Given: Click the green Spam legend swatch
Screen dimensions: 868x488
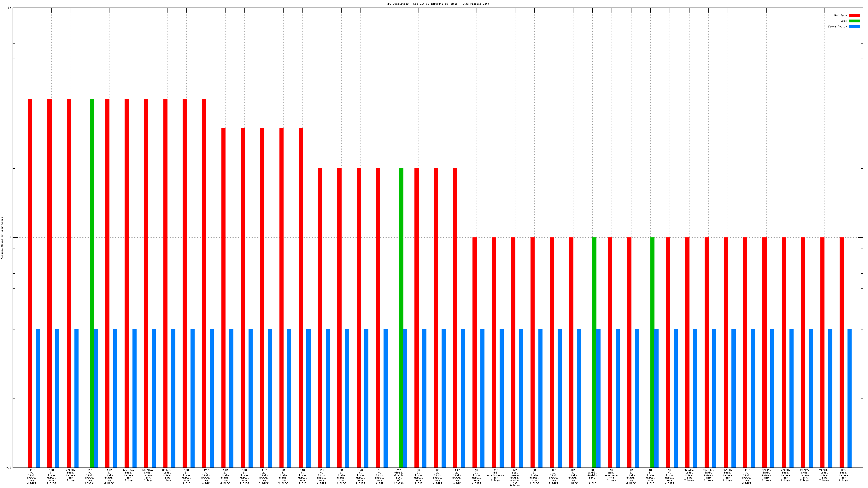Looking at the screenshot, I should [x=854, y=21].
